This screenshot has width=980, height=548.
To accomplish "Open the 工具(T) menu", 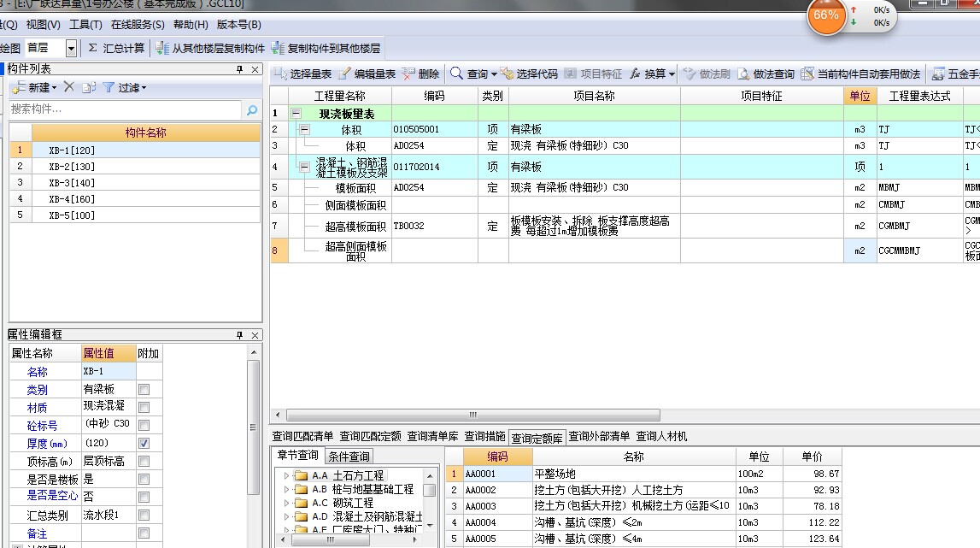I will coord(85,25).
